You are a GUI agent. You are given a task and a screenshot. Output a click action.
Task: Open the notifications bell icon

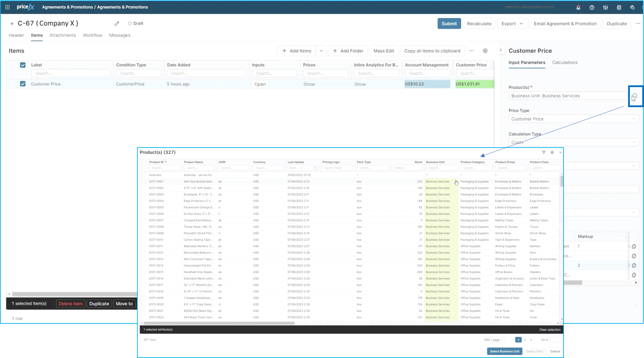click(578, 7)
